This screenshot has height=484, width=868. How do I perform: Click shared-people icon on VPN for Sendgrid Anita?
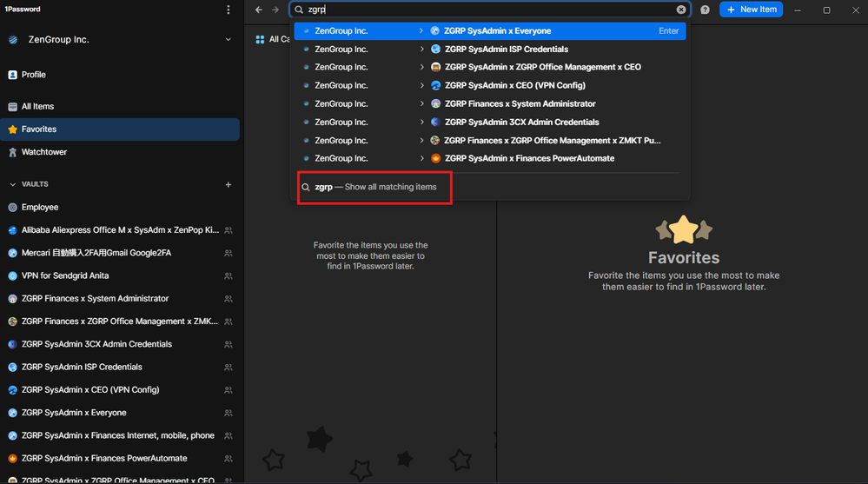pos(228,275)
